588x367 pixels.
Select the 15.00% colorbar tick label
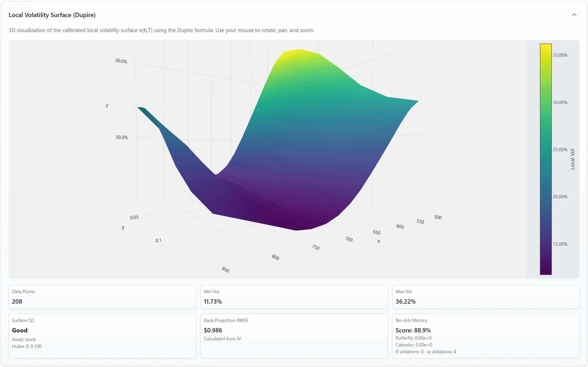[x=560, y=244]
